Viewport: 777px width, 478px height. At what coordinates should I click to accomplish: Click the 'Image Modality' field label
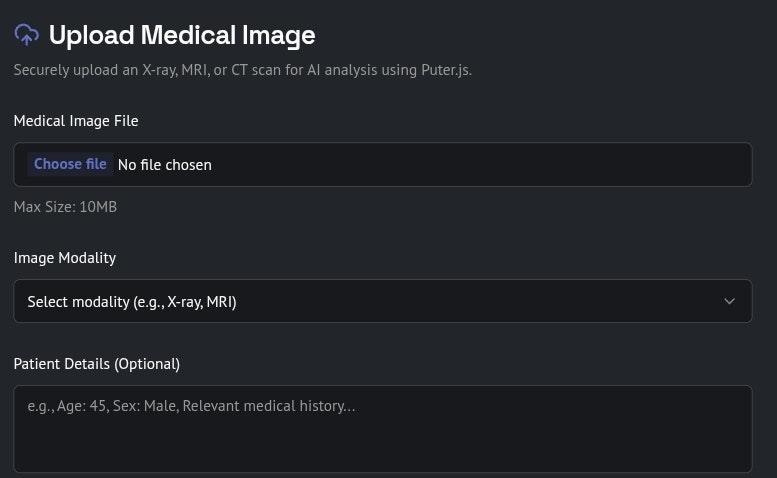point(65,258)
